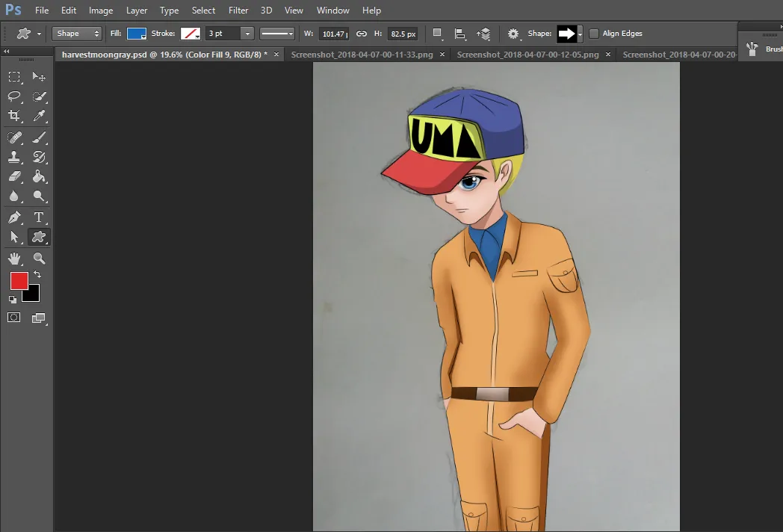Reset default foreground and background colors
Screen dimensions: 783x532
(13, 300)
